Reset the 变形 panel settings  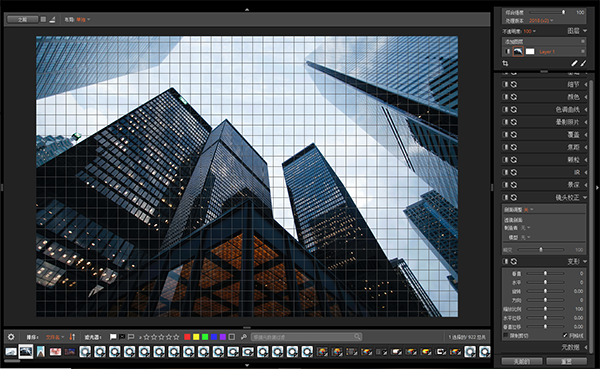[514, 261]
